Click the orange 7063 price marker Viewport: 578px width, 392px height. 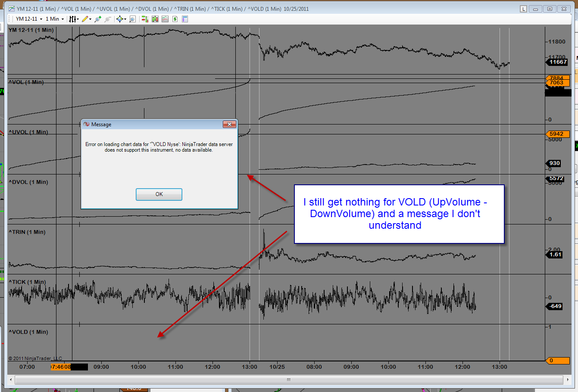click(557, 83)
